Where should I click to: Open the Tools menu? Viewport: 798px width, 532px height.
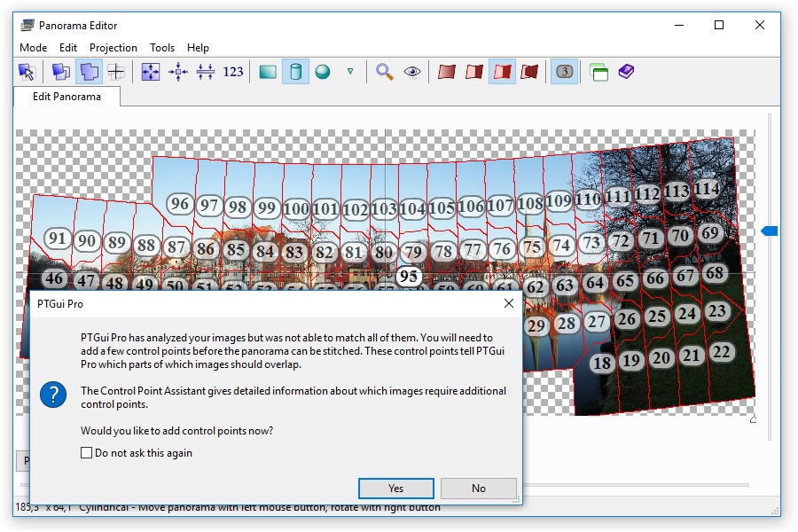click(162, 47)
